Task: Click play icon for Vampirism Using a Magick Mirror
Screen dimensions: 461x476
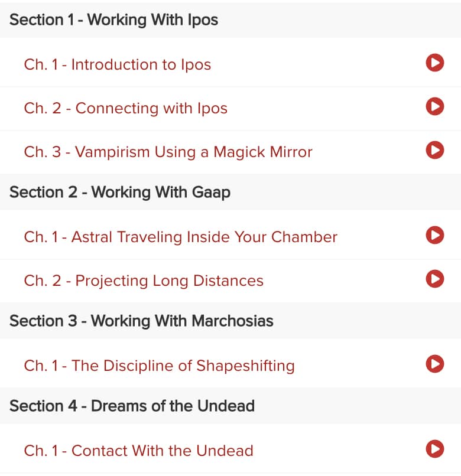Action: pyautogui.click(x=434, y=150)
